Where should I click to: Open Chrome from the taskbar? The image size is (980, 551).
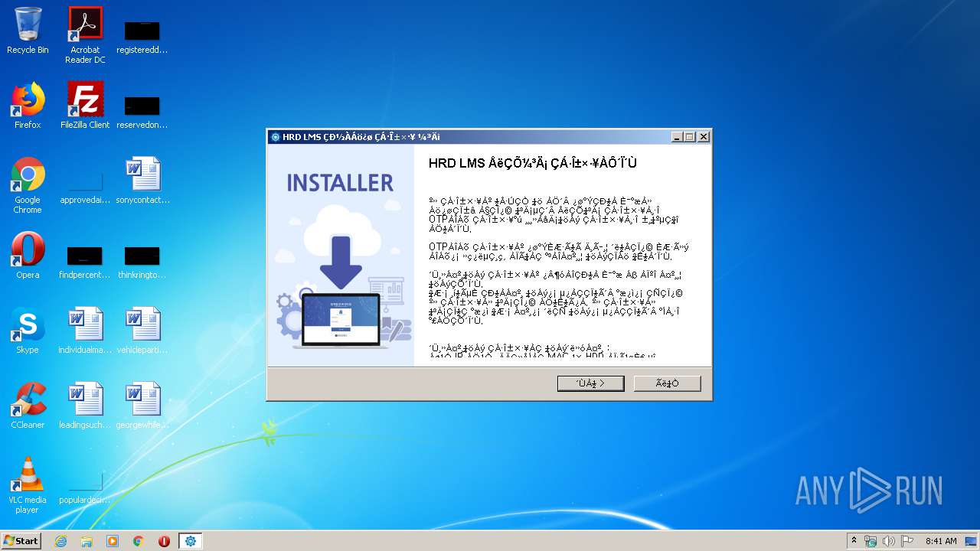[139, 541]
